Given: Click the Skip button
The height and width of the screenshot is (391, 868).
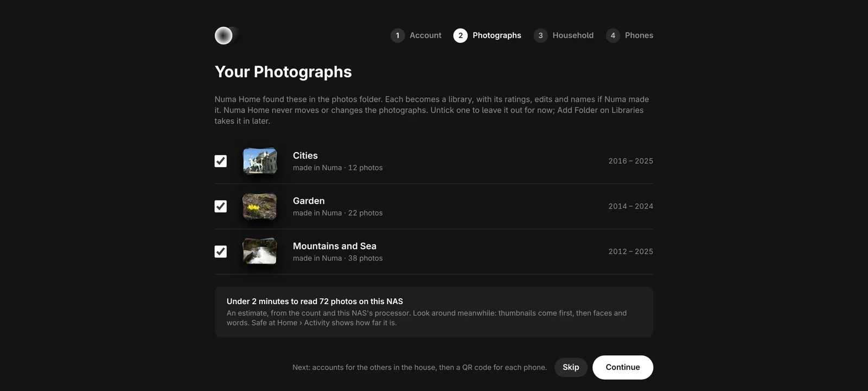Looking at the screenshot, I should (x=571, y=367).
